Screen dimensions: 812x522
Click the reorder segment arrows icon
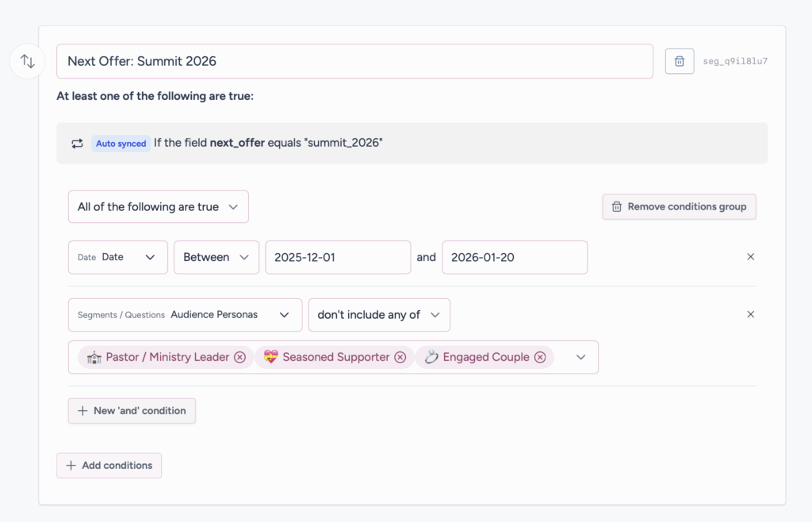coord(28,61)
